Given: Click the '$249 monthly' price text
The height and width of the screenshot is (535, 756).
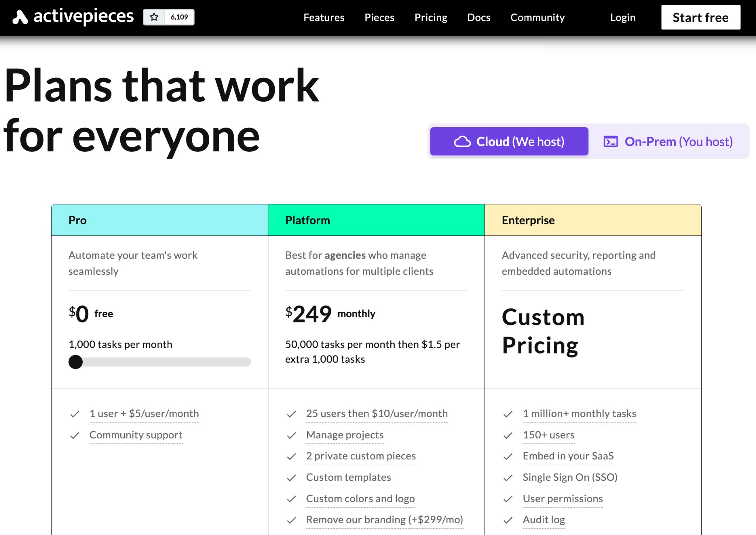Looking at the screenshot, I should click(x=330, y=314).
